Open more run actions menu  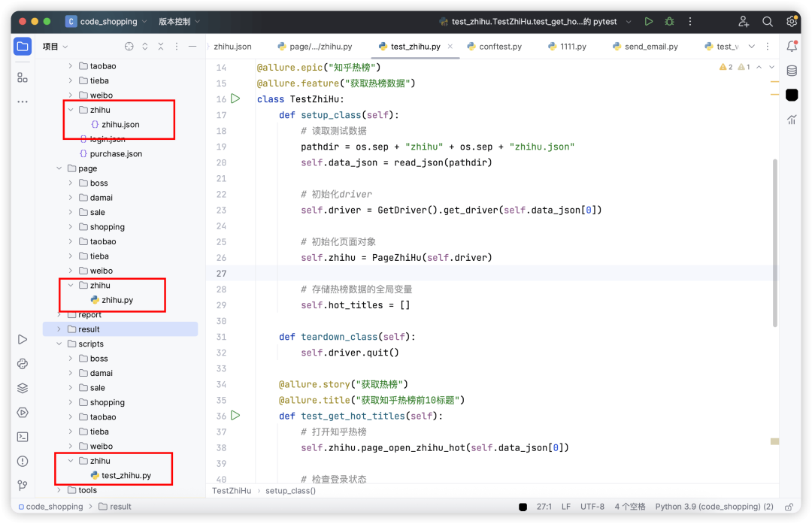tap(689, 21)
